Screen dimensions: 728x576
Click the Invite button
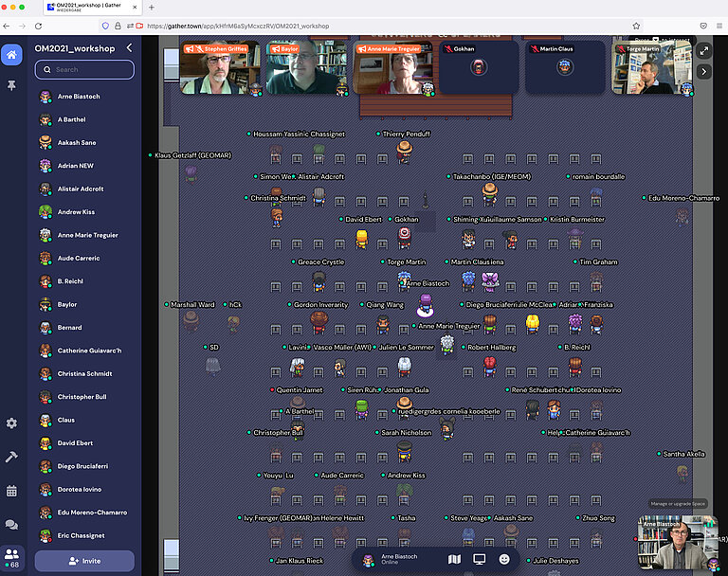[x=84, y=561]
